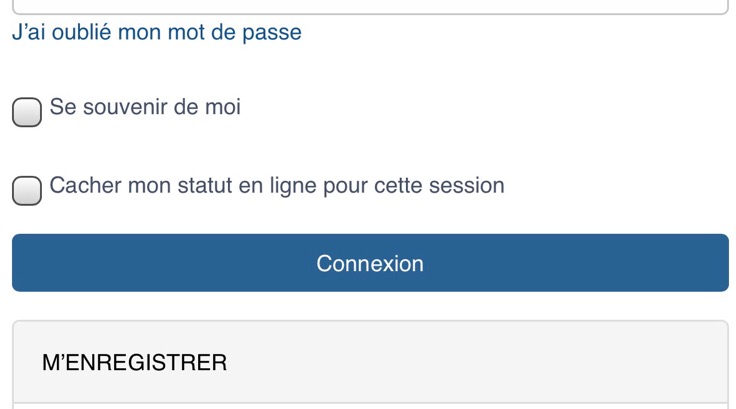Focus the input field above the forgot-password link
The height and width of the screenshot is (409, 736).
368,6
